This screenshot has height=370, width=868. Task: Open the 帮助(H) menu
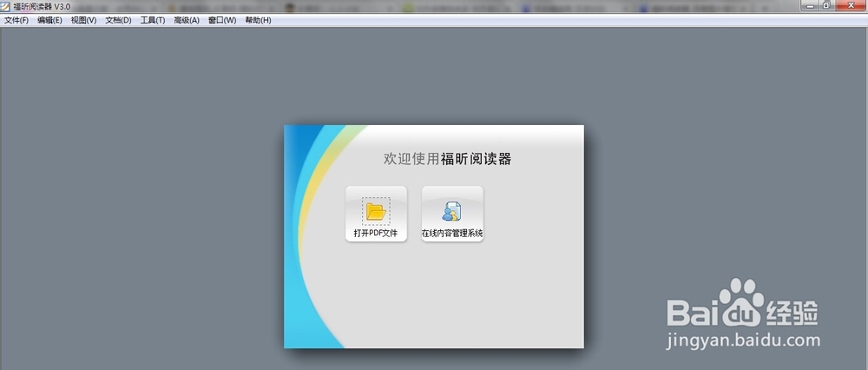tap(258, 21)
